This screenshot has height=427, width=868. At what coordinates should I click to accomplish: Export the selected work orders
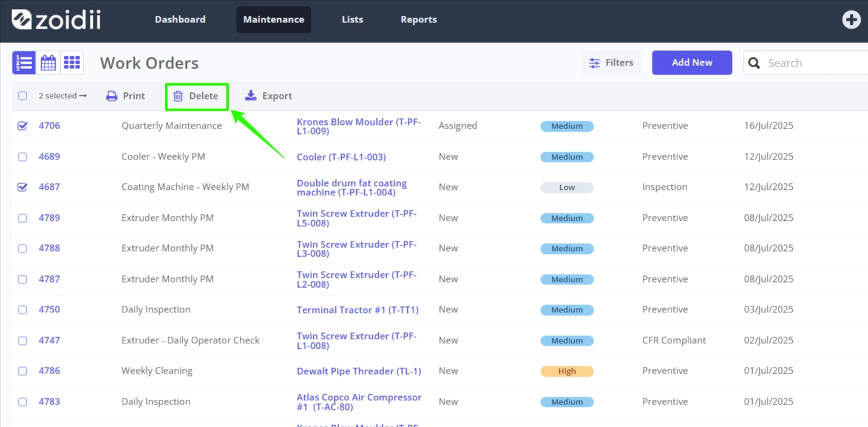point(268,96)
